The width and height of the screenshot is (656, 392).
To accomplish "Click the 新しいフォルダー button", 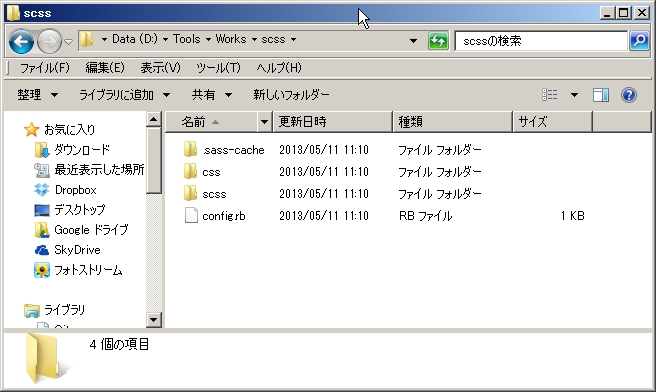I will pos(291,95).
